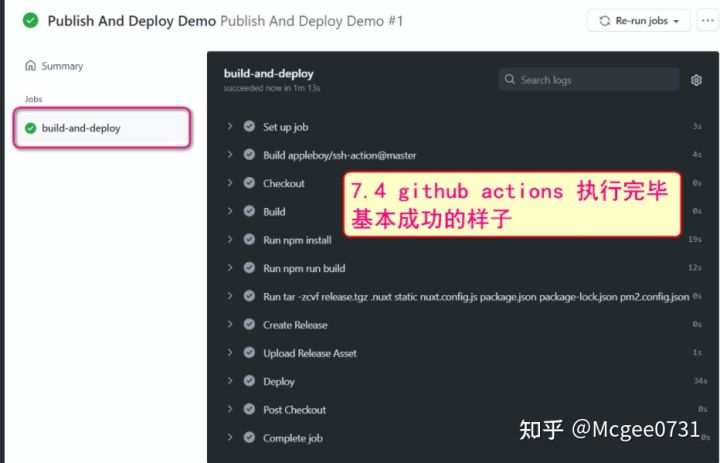720x463 pixels.
Task: Expand the Post Checkout step chevron
Action: coord(230,409)
